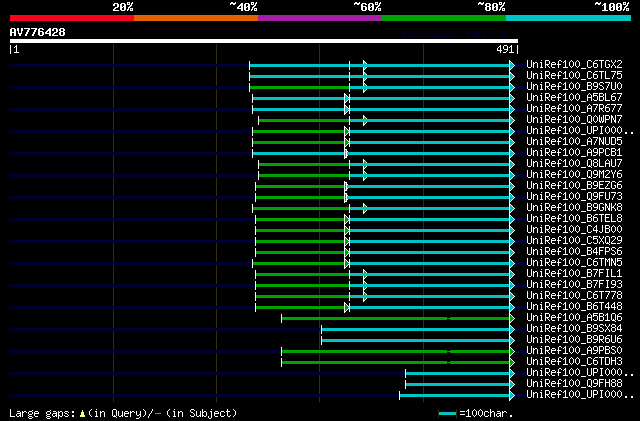Select the UniRef100_B9EZG6 label

point(574,186)
